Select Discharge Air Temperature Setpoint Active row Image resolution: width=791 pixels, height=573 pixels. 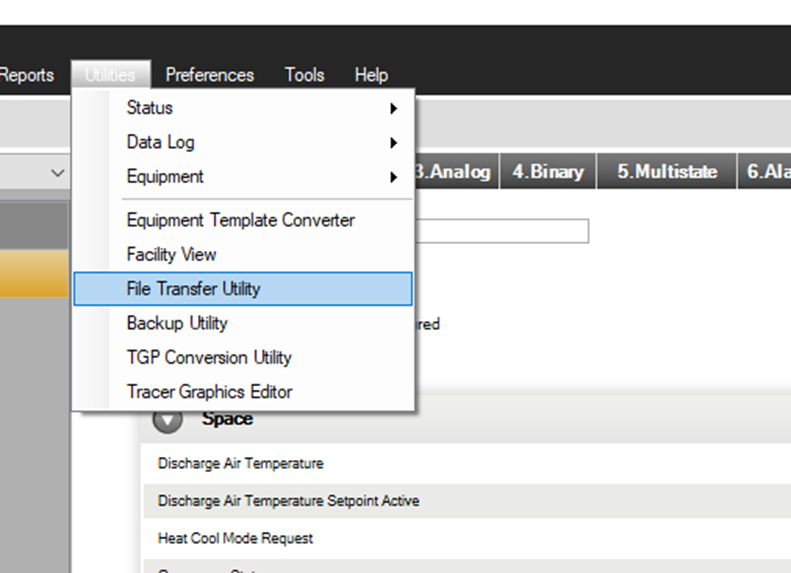pyautogui.click(x=467, y=501)
